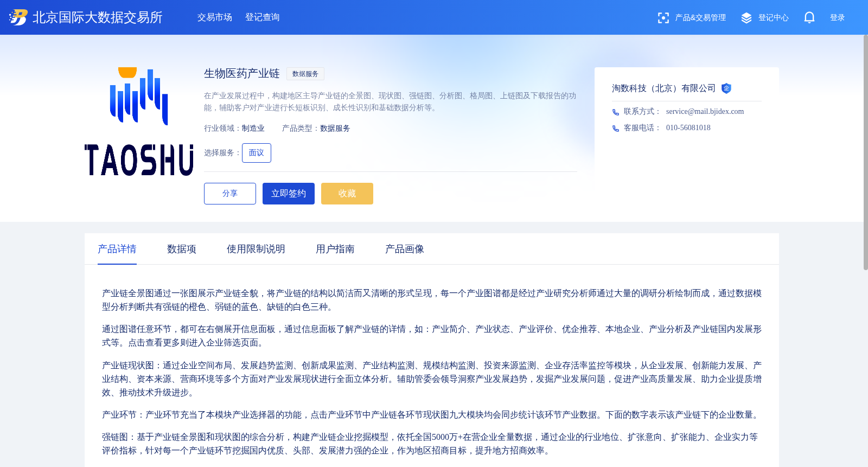Click the page vertical scrollbar thumb
868x467 pixels.
[865, 152]
